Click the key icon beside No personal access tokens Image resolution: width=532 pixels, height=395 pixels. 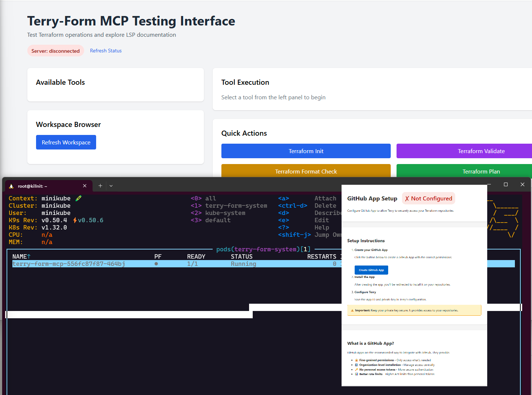click(356, 370)
